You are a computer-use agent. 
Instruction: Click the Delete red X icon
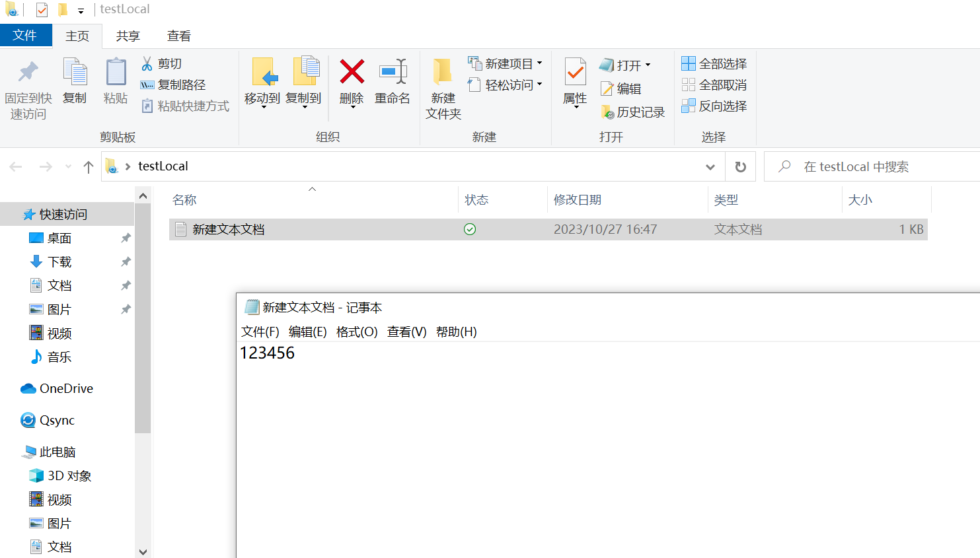click(x=352, y=71)
